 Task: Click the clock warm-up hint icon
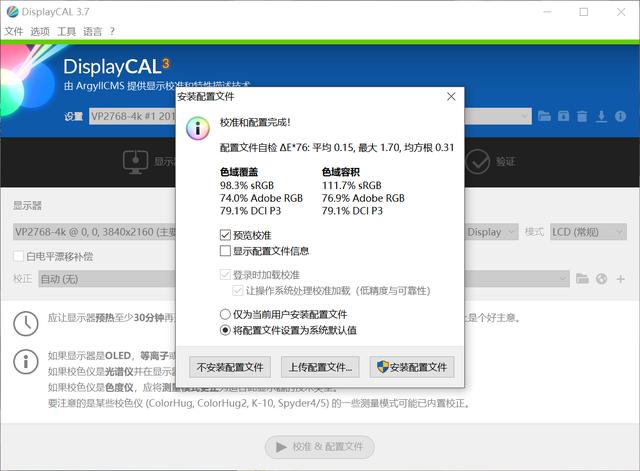pyautogui.click(x=26, y=324)
